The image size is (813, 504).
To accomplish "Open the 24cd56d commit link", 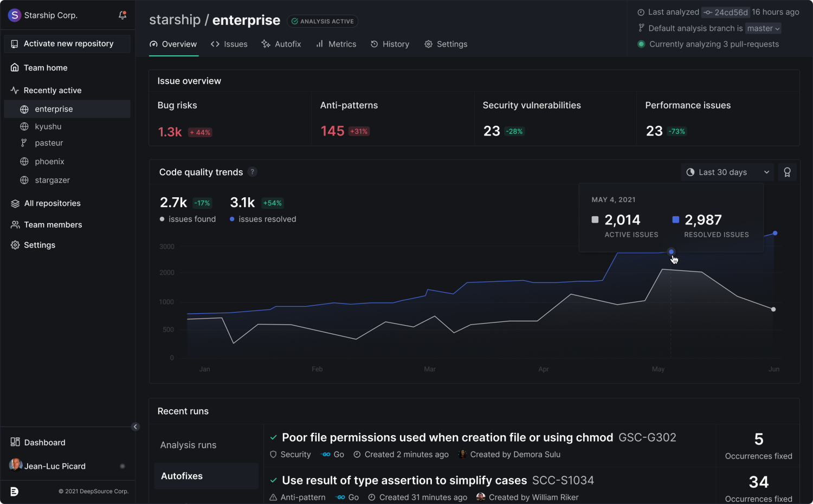I will click(x=725, y=12).
